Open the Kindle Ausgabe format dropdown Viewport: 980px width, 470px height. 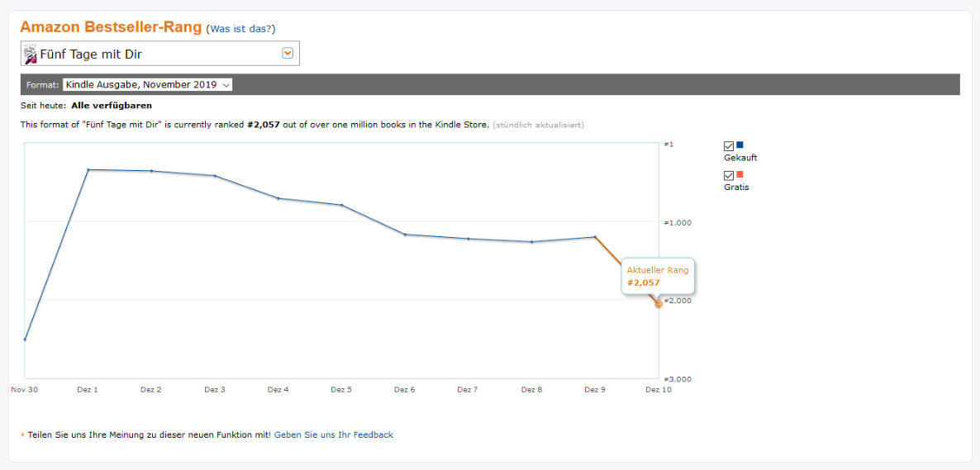(148, 84)
